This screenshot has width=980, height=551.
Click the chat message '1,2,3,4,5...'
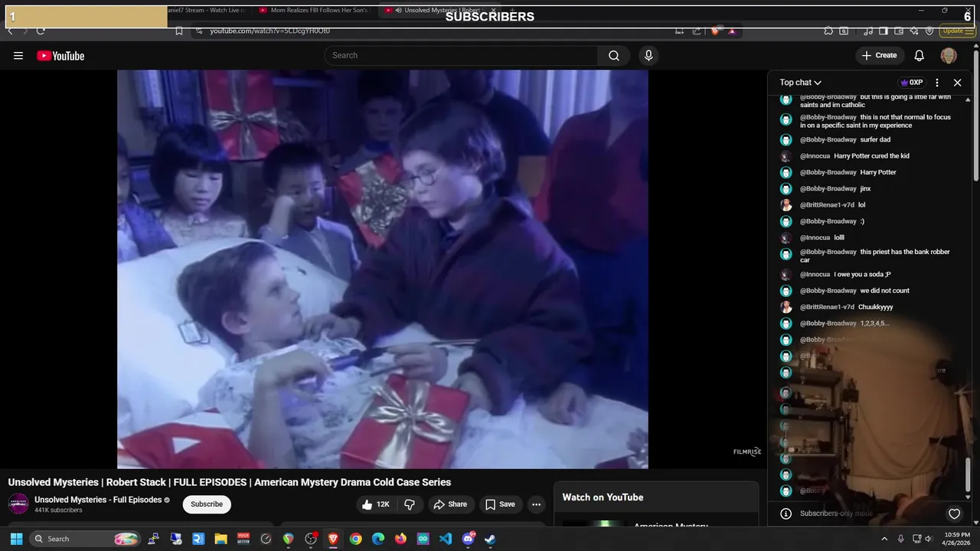874,324
